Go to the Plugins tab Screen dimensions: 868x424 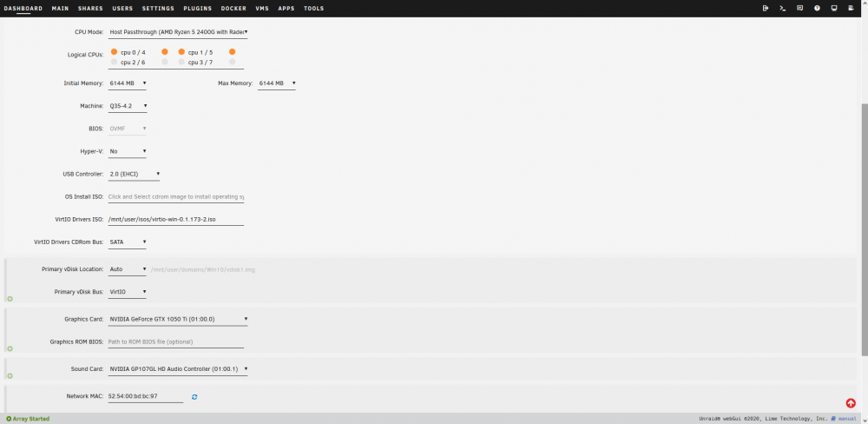click(x=198, y=9)
